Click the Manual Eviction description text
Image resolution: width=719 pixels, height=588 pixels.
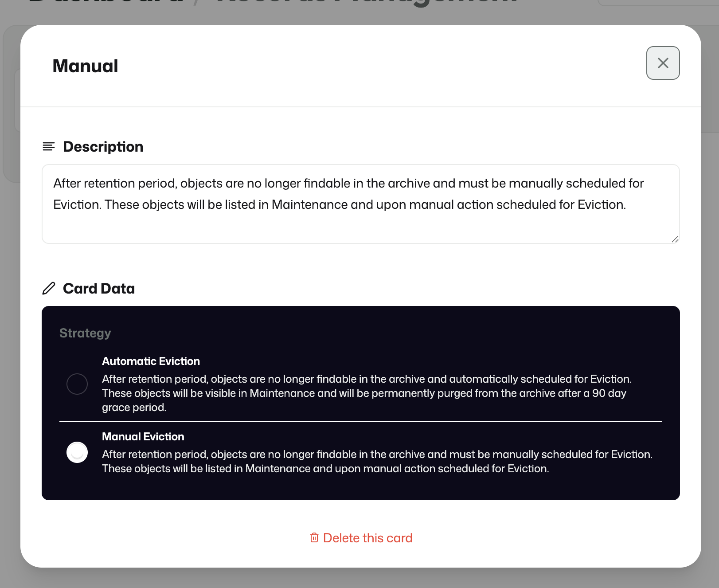[x=377, y=462]
